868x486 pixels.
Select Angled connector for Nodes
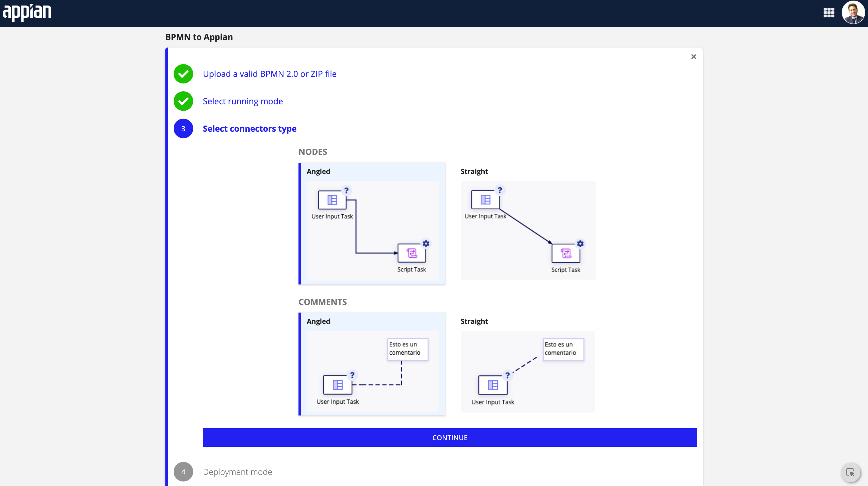(x=372, y=223)
